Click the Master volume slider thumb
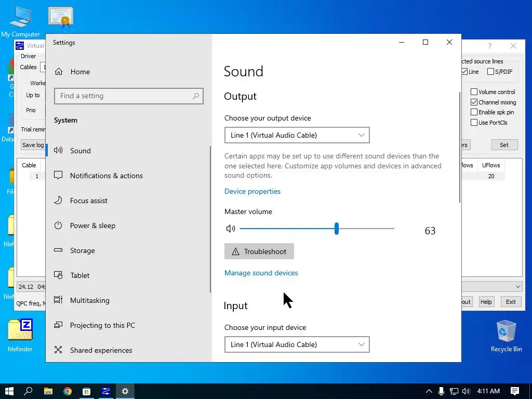Image resolution: width=532 pixels, height=399 pixels. pos(336,229)
